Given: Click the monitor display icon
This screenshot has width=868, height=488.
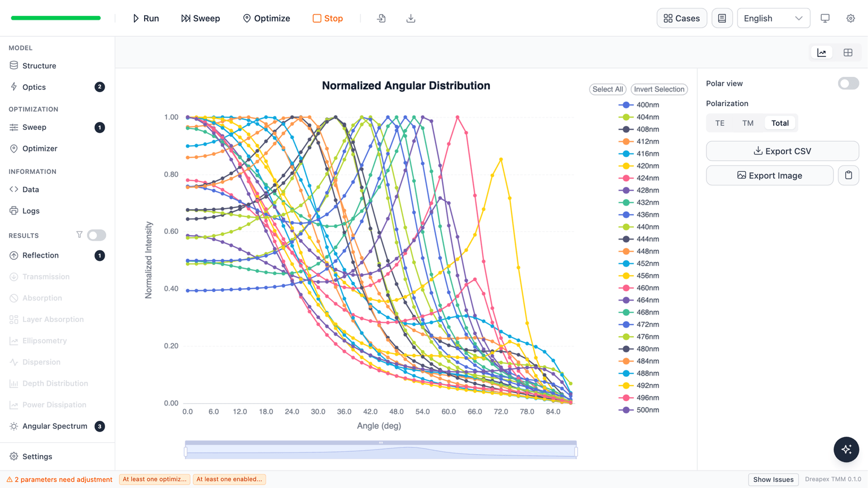Looking at the screenshot, I should point(825,18).
